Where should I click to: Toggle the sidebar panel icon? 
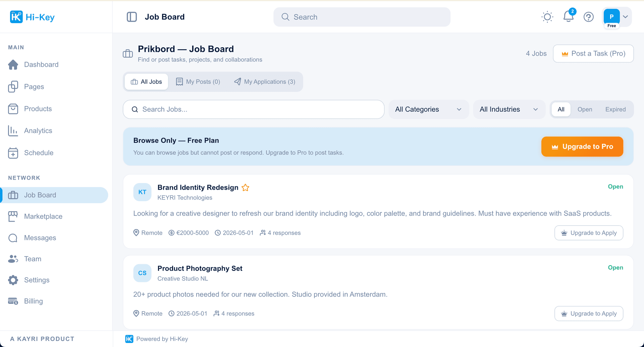pos(131,17)
